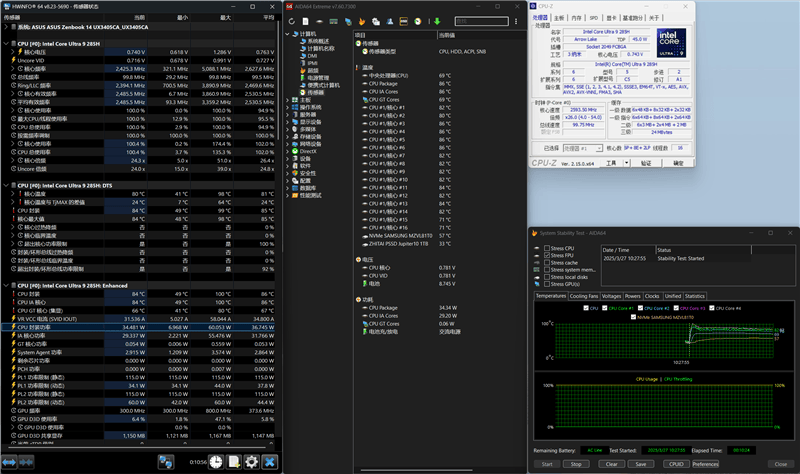The image size is (800, 474).
Task: Collapse HWiNFO CPU [#0] Intel Core Ultra 9 285H section
Action: [6, 44]
